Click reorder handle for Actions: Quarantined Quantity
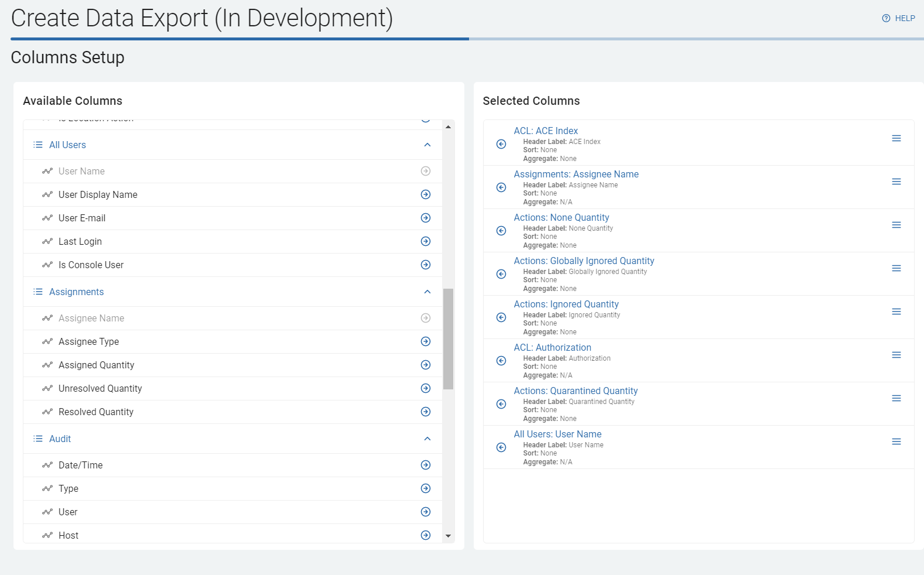The height and width of the screenshot is (575, 924). pyautogui.click(x=896, y=398)
